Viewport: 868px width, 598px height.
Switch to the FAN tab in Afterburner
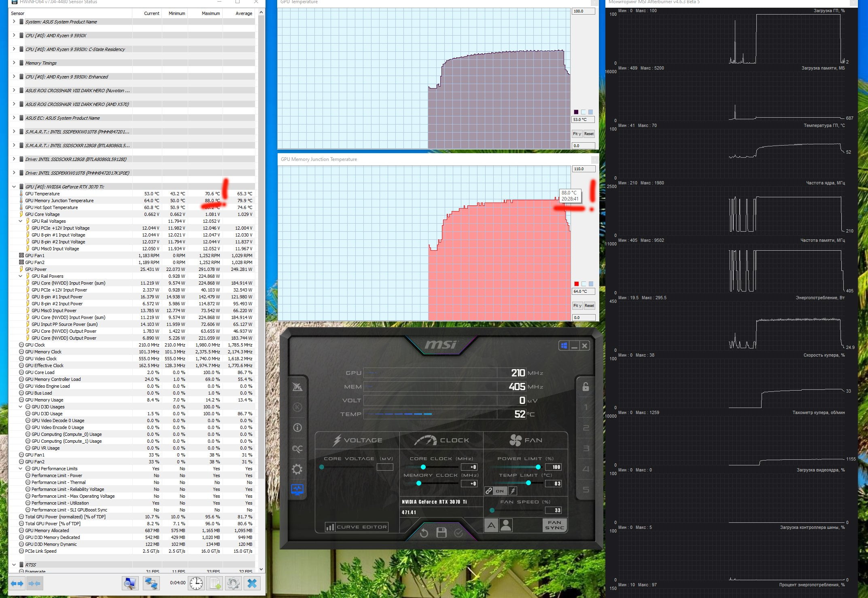(526, 440)
